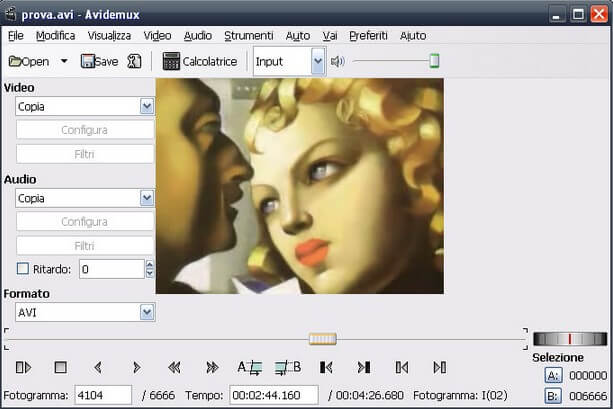
Task: Go to next frame
Action: pyautogui.click(x=136, y=368)
